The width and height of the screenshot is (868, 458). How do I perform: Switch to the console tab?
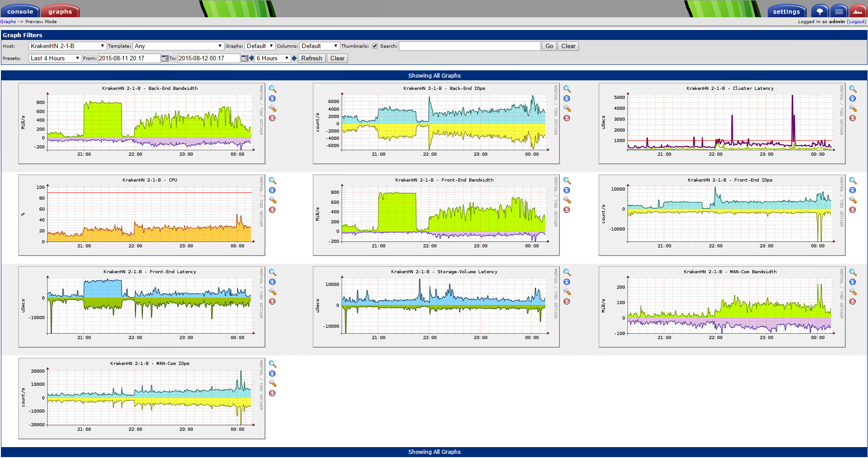click(20, 11)
